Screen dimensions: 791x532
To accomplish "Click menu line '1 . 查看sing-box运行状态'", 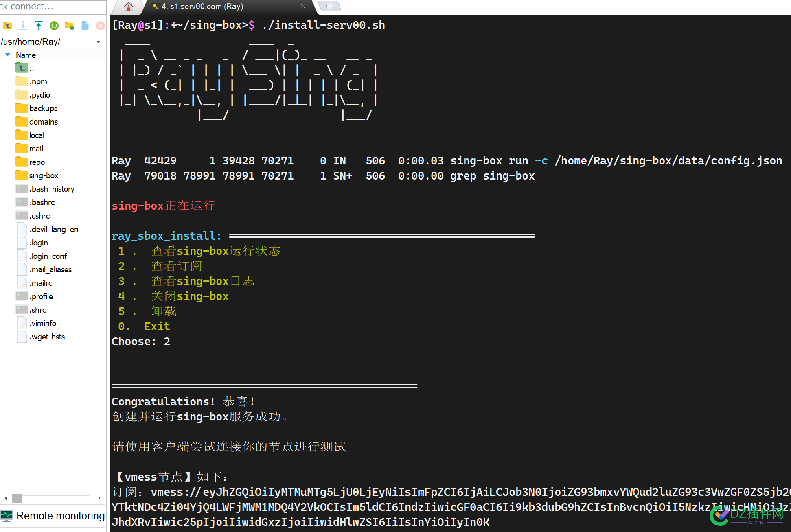I will (x=199, y=251).
